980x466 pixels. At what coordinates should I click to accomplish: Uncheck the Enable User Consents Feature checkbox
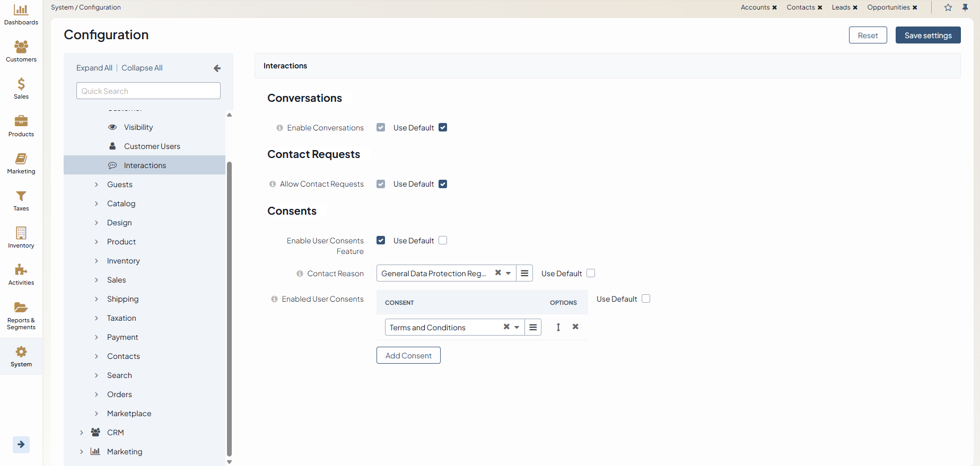click(381, 241)
